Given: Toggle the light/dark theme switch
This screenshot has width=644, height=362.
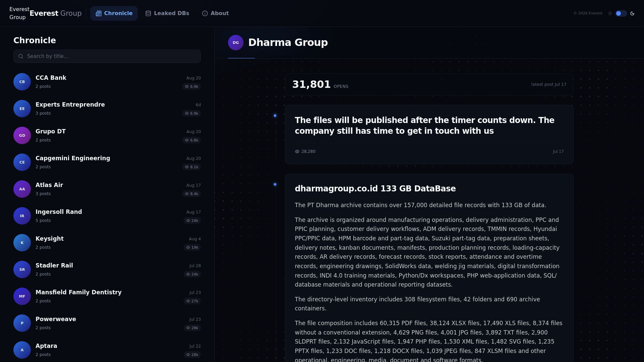Looking at the screenshot, I should pos(621,13).
